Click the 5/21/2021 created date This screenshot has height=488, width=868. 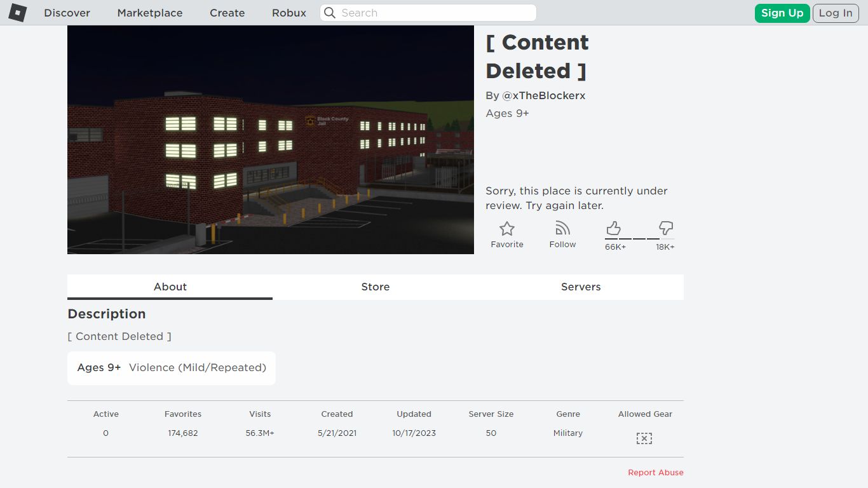(x=337, y=433)
